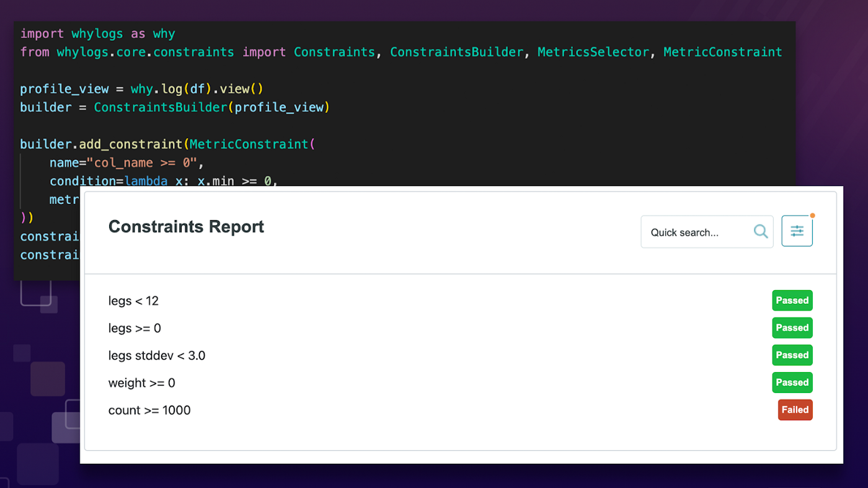Select the weight >= 0 constraint
This screenshot has width=868, height=488.
click(x=141, y=383)
